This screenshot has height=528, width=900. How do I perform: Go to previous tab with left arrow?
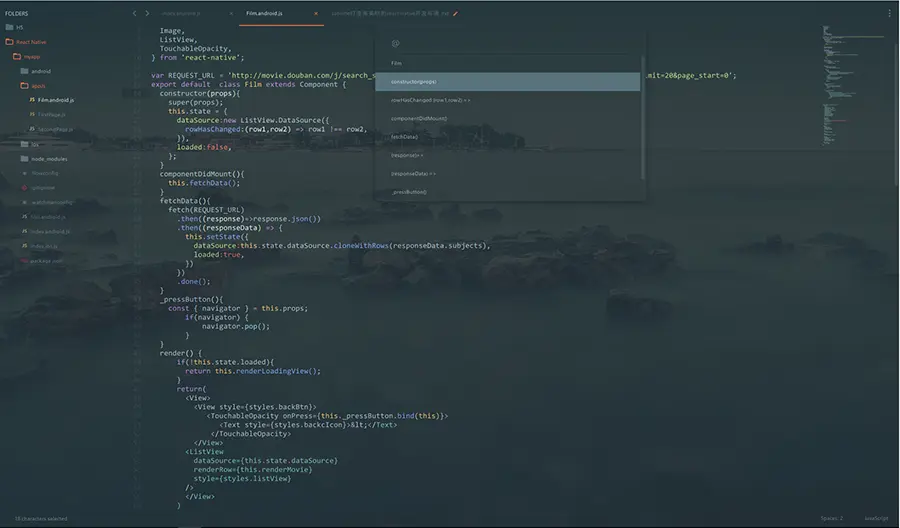point(134,13)
